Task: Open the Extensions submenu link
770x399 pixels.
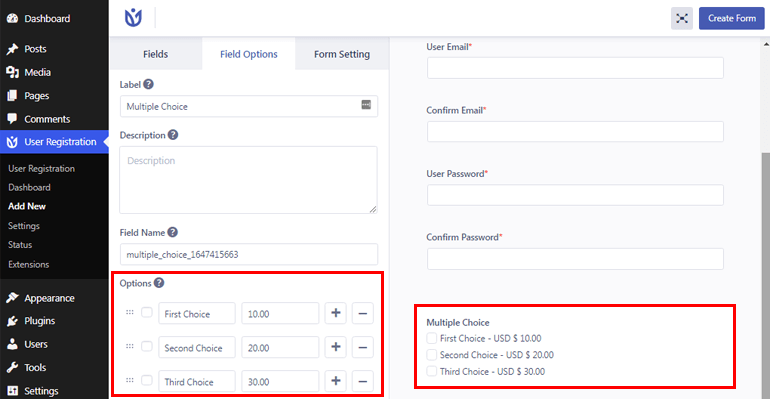Action: tap(28, 264)
